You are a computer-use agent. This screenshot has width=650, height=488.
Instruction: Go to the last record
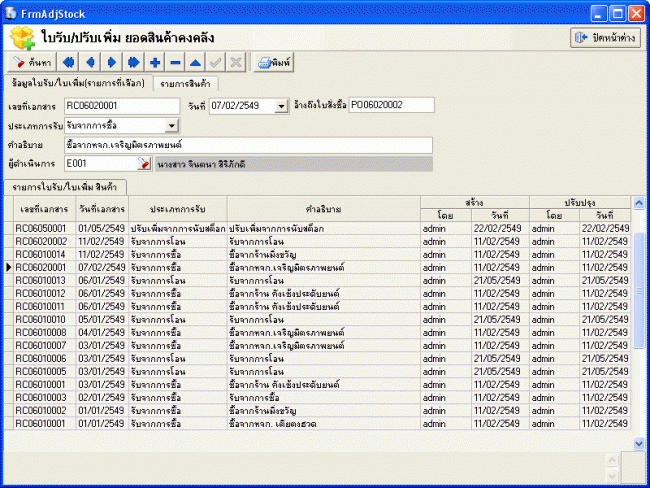coord(133,63)
